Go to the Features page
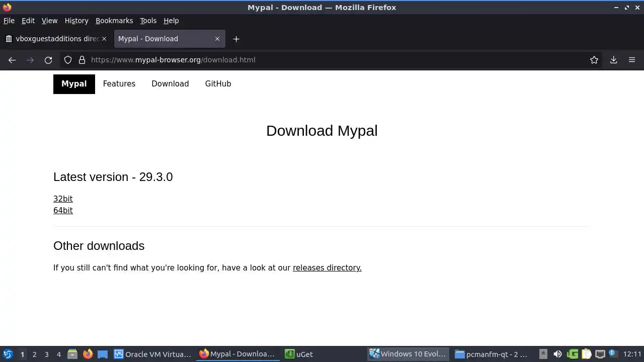 119,84
